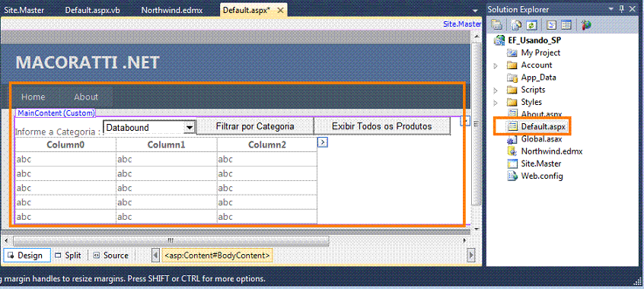Click the View Designer toolbar icon

click(567, 25)
